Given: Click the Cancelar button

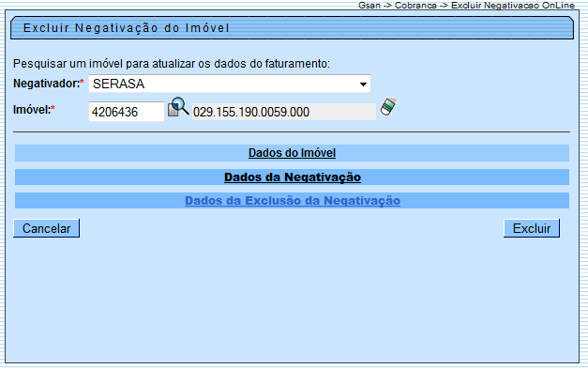Looking at the screenshot, I should [47, 228].
